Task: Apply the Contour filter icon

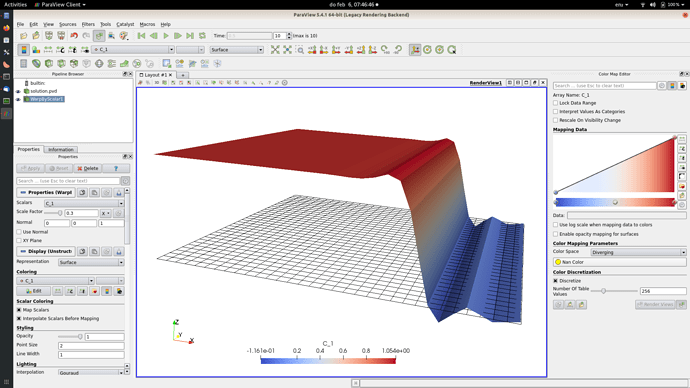Action: click(36, 64)
